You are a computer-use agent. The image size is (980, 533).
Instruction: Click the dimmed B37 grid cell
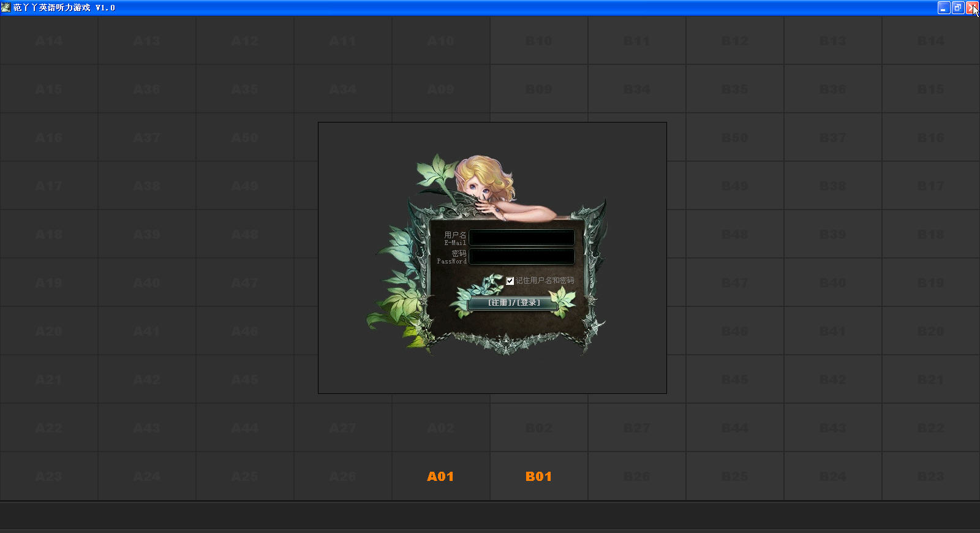tap(833, 137)
